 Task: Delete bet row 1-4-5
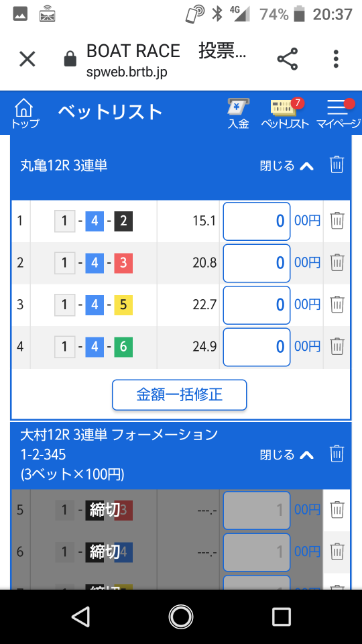click(x=337, y=305)
